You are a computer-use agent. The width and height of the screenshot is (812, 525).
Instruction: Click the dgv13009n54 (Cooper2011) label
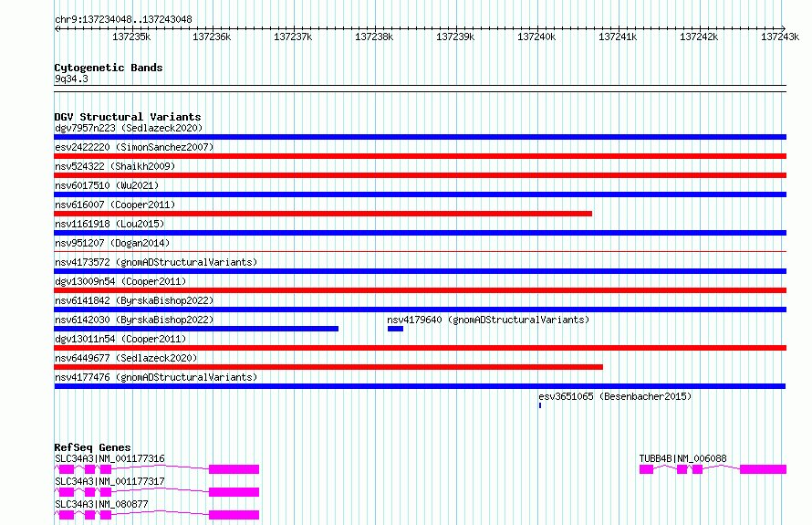click(x=120, y=281)
